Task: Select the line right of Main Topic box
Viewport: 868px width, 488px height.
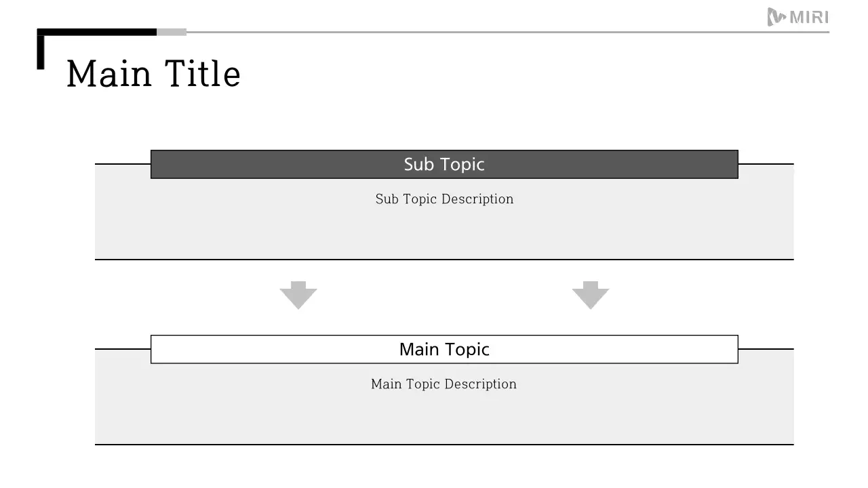Action: point(766,349)
